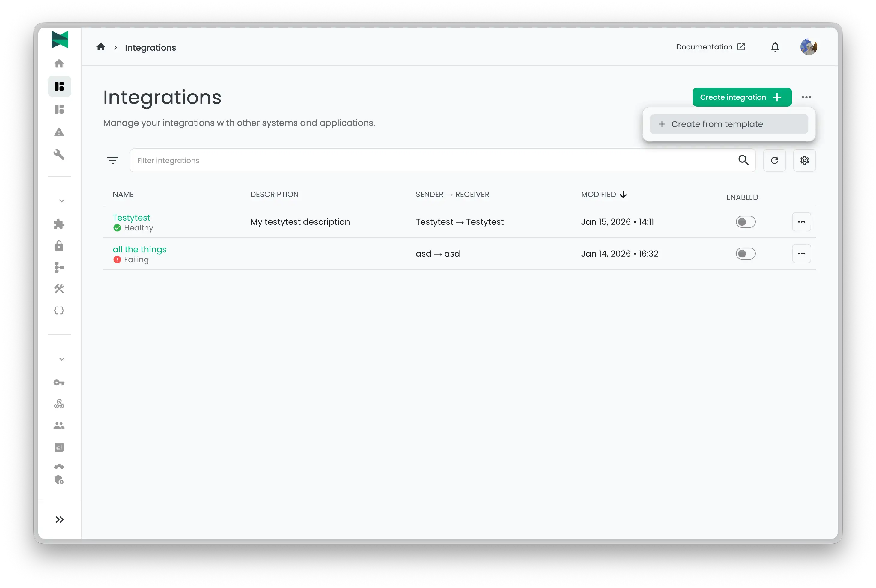This screenshot has height=588, width=876.
Task: Open the key credentials icon in the sidebar
Action: pos(59,382)
